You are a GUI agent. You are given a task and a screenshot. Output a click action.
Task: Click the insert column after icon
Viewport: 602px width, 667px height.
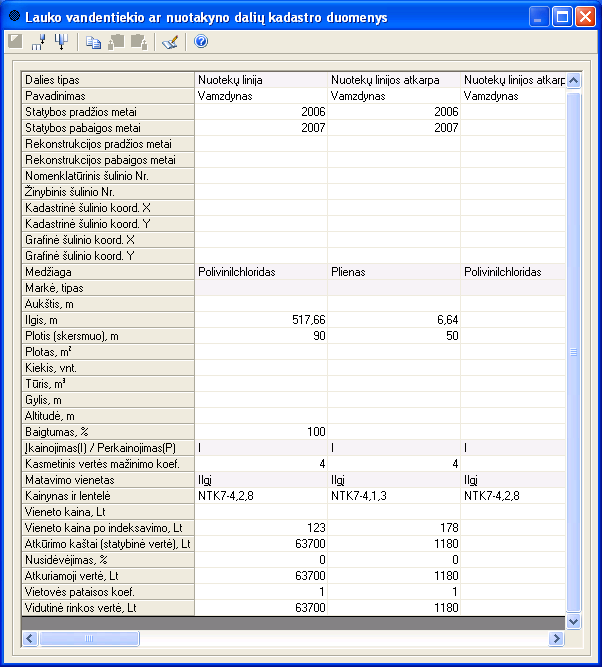38,42
